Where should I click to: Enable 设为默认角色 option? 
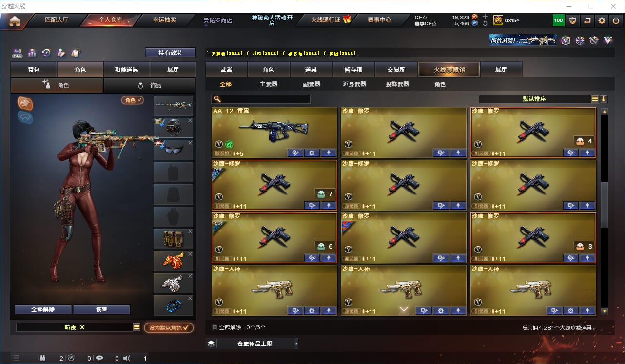pyautogui.click(x=169, y=327)
